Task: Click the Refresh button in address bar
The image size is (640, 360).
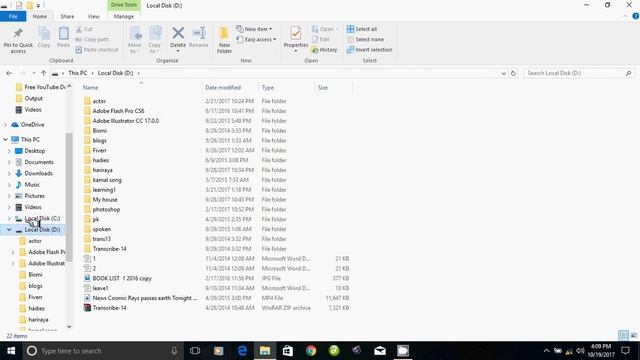Action: click(x=513, y=73)
